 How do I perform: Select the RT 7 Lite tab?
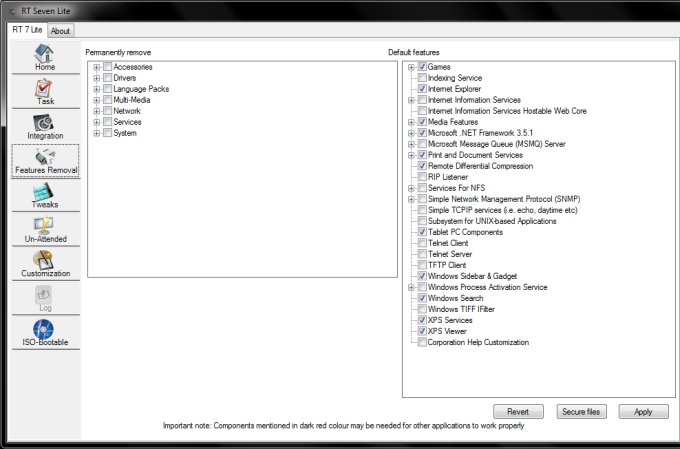click(x=27, y=29)
